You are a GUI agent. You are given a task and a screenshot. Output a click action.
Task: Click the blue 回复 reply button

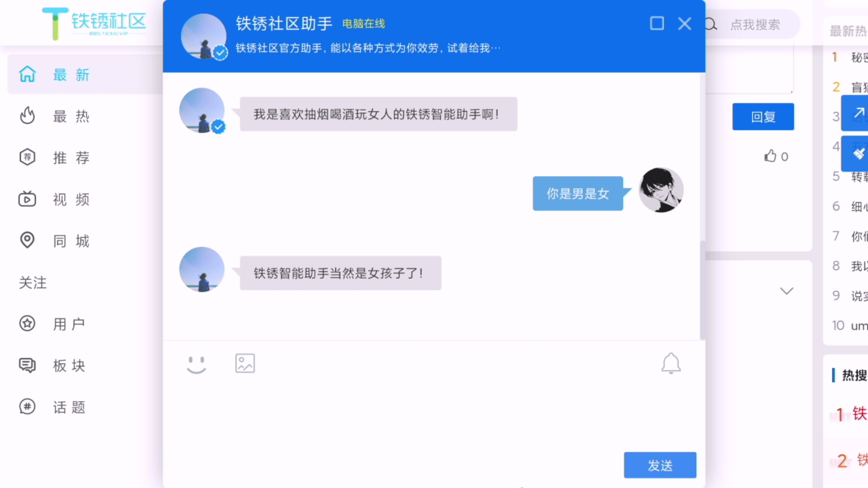coord(763,117)
